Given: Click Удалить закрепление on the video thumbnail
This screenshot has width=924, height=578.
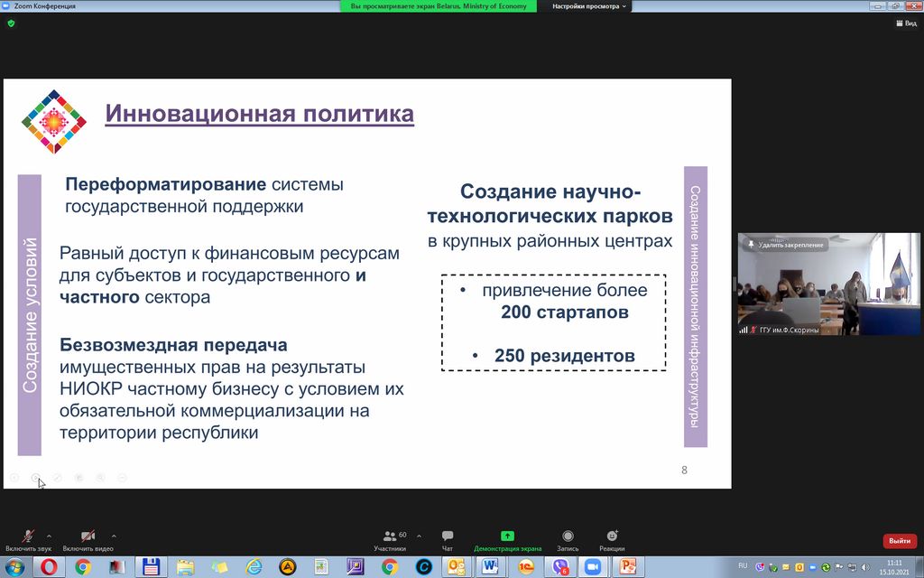Looking at the screenshot, I should 785,245.
